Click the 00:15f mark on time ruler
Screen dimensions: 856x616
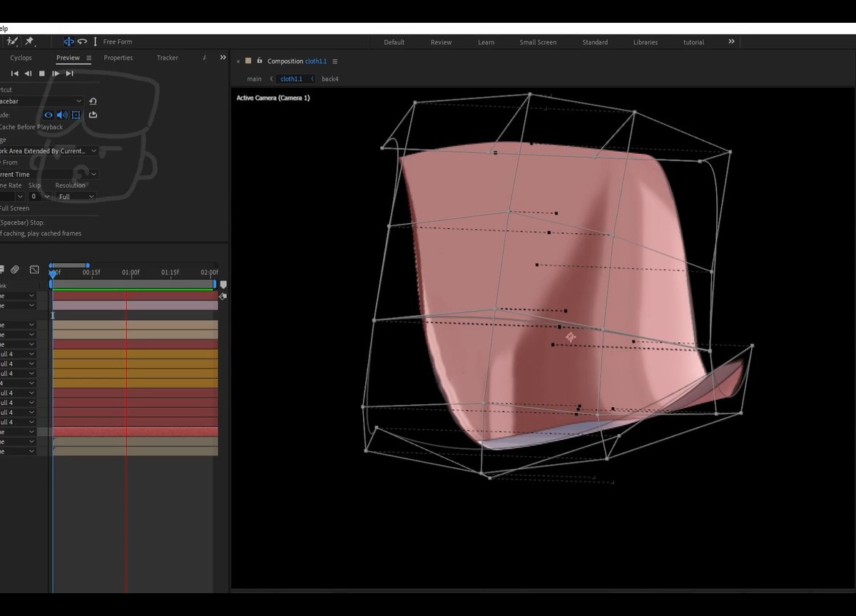pyautogui.click(x=91, y=272)
